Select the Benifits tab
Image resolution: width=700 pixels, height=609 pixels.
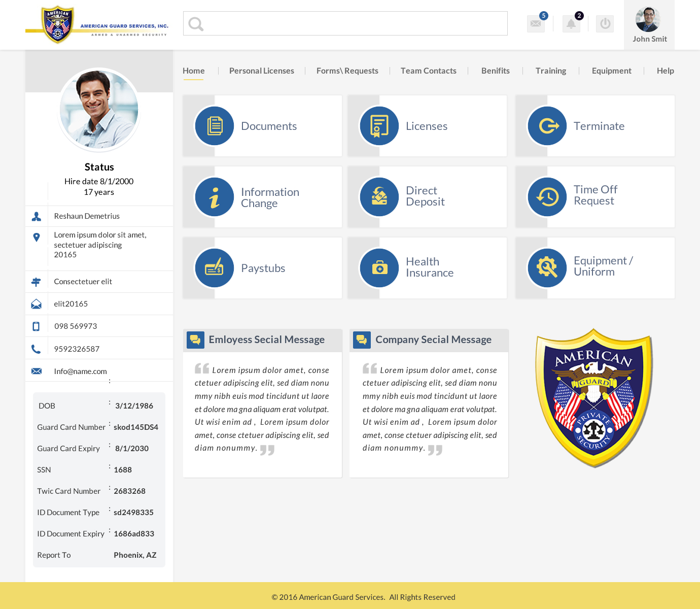click(x=496, y=71)
